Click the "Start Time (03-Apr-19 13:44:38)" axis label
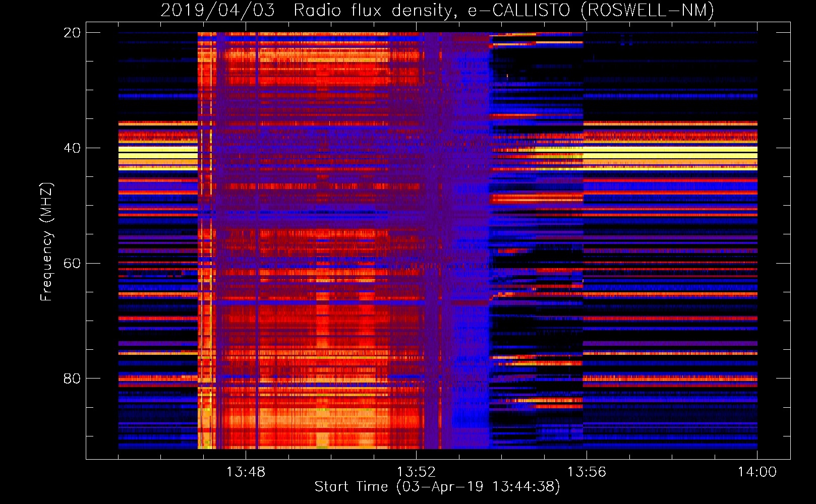 click(x=437, y=487)
